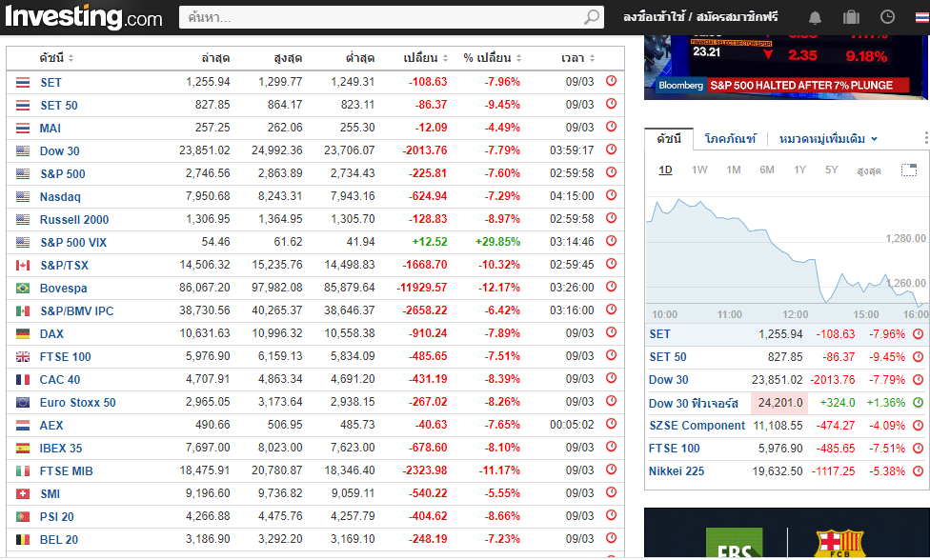The image size is (930, 560).
Task: Click the UK flag beside FTSE 100
Action: coord(23,357)
